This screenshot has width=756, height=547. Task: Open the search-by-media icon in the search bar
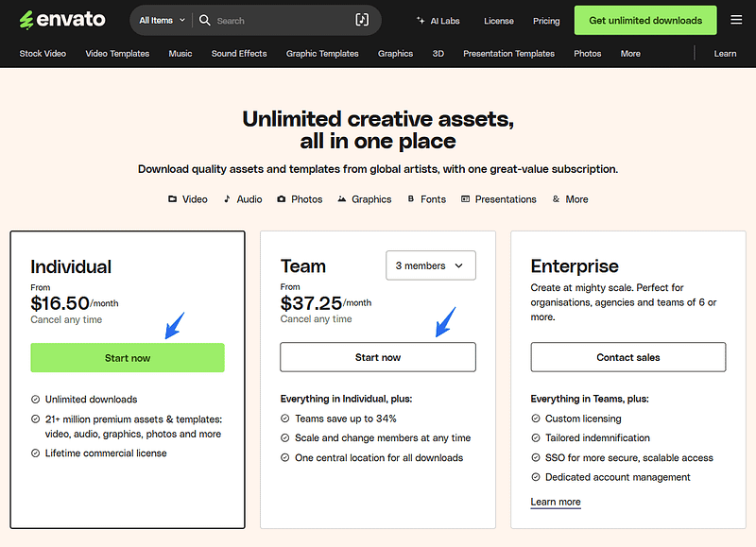click(x=362, y=19)
